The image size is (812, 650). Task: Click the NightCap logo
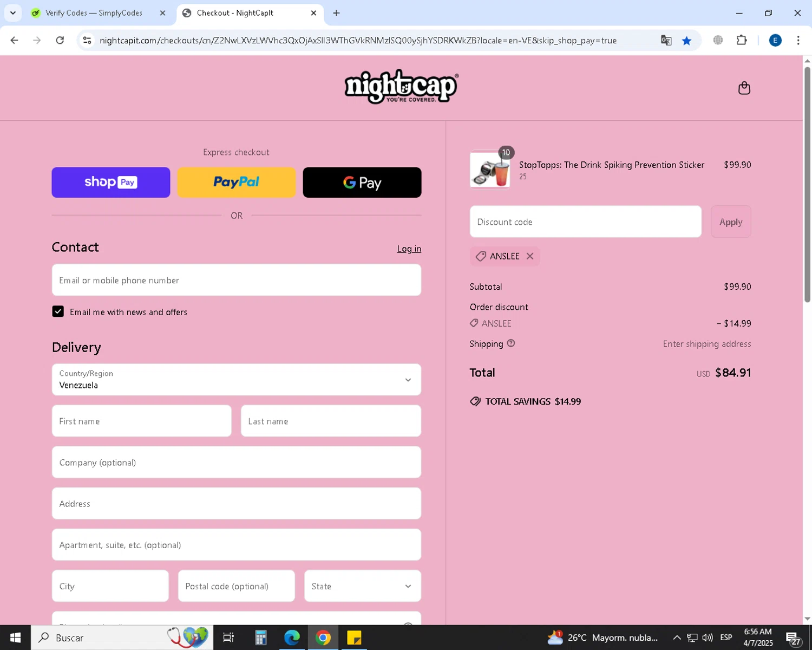click(x=401, y=87)
